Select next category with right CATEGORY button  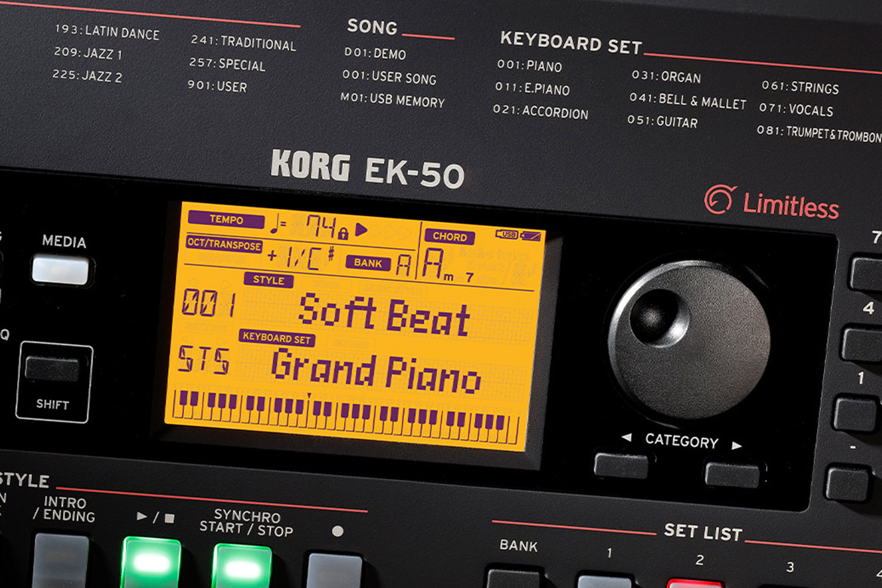[x=733, y=475]
